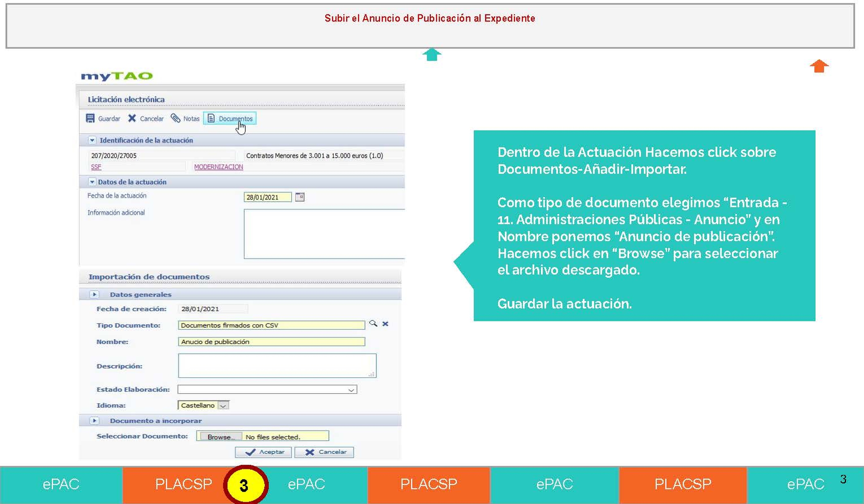Open calendar picker next to Fecha de la actuación
Screen dimensions: 864x504
click(300, 197)
